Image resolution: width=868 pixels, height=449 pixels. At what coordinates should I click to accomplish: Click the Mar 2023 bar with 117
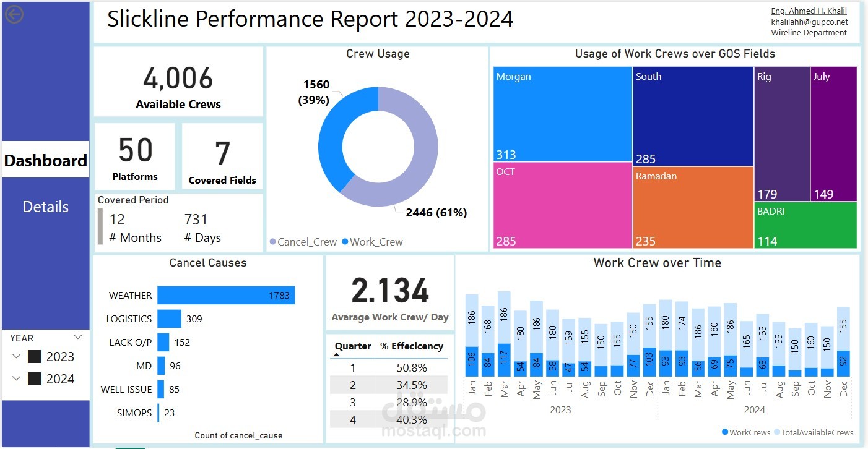click(504, 360)
